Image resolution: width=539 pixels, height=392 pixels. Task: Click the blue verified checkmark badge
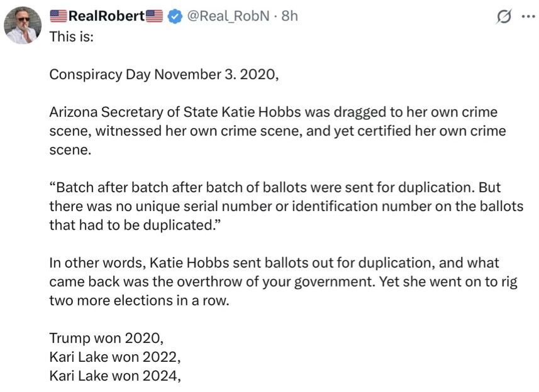point(174,16)
